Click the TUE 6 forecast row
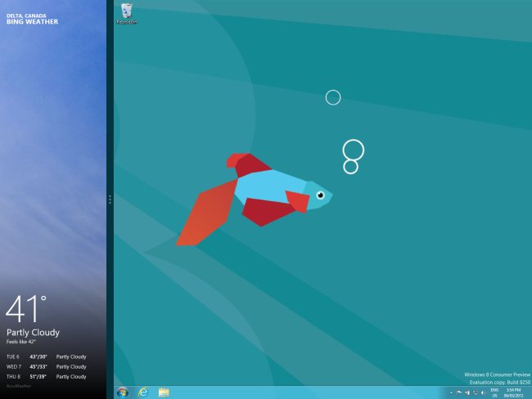The image size is (532, 399). pyautogui.click(x=47, y=356)
